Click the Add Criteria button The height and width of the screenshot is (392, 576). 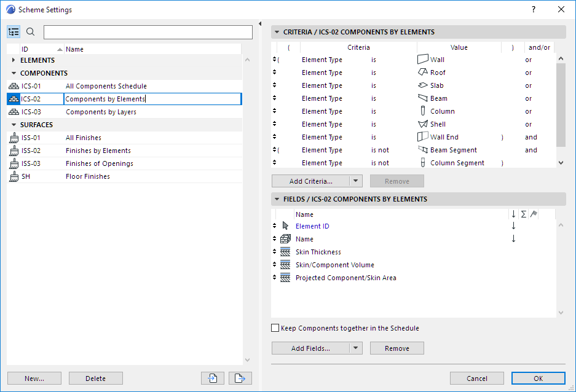click(x=311, y=181)
